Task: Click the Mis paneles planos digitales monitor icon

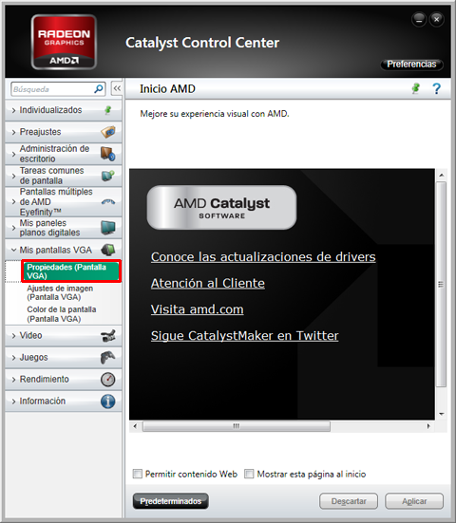Action: pyautogui.click(x=108, y=228)
